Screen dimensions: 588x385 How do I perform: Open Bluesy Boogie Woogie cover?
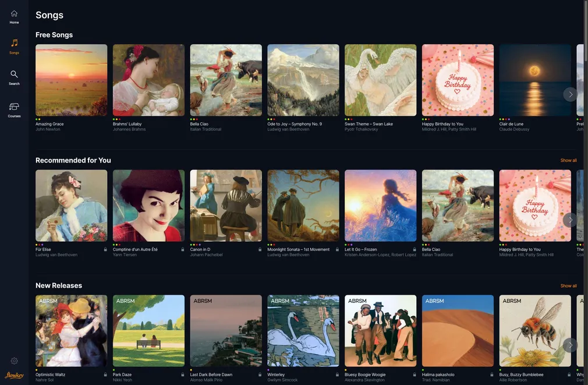[x=380, y=331]
